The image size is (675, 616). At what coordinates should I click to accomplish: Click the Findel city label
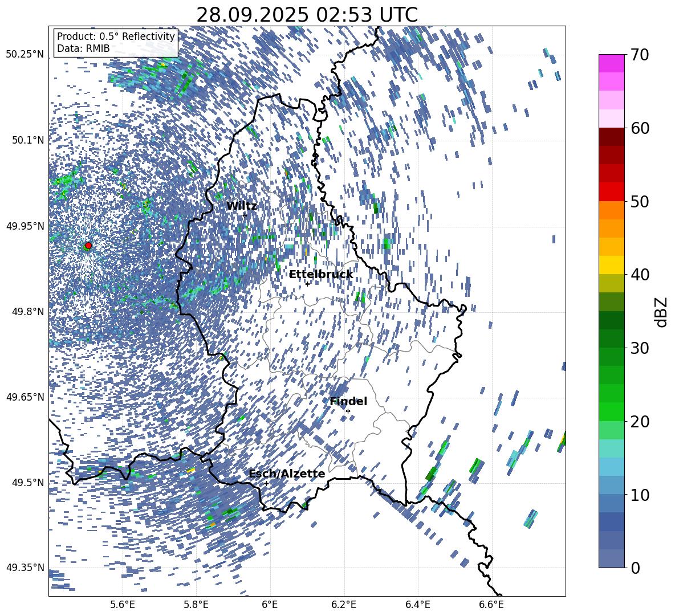[x=348, y=401]
